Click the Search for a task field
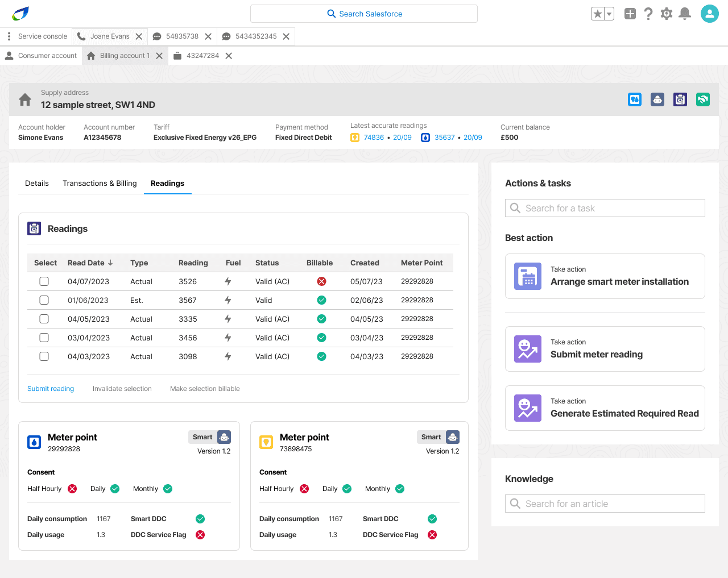 (x=605, y=208)
